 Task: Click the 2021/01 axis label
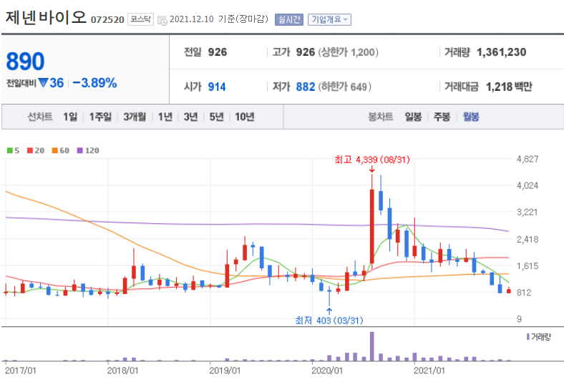click(x=429, y=371)
